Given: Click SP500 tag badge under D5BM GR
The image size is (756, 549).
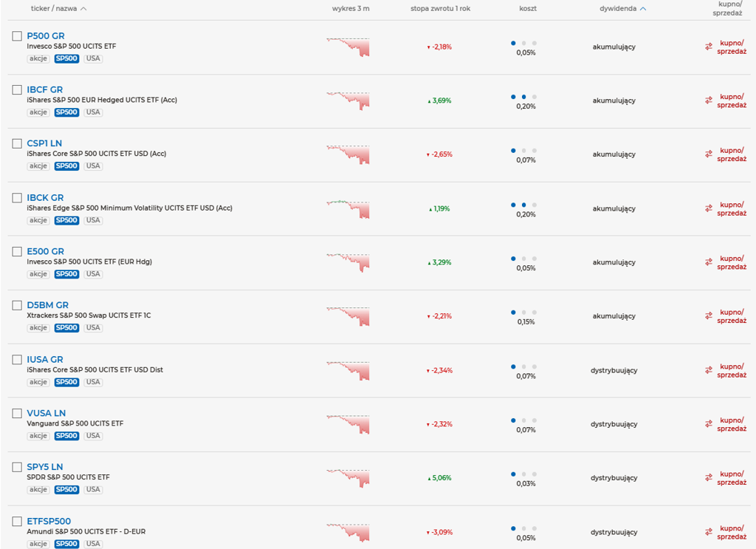Looking at the screenshot, I should [x=66, y=328].
